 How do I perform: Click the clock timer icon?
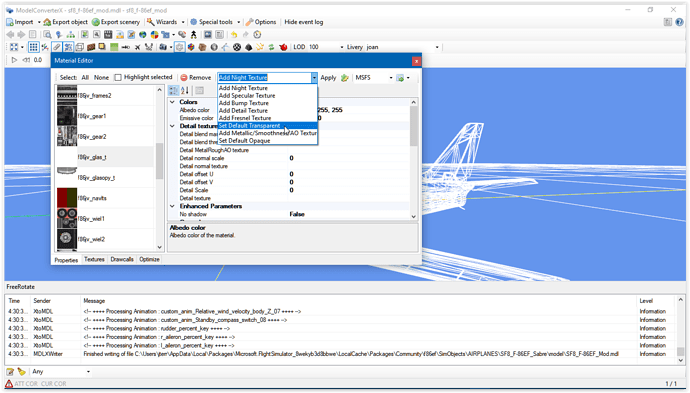(257, 34)
